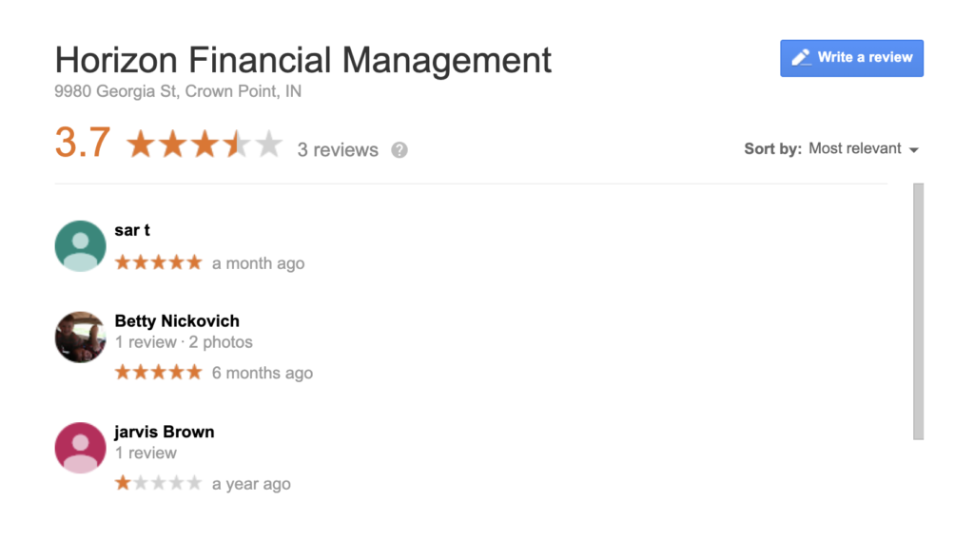
Task: Click the reviews list scrollbar
Action: coord(918,312)
